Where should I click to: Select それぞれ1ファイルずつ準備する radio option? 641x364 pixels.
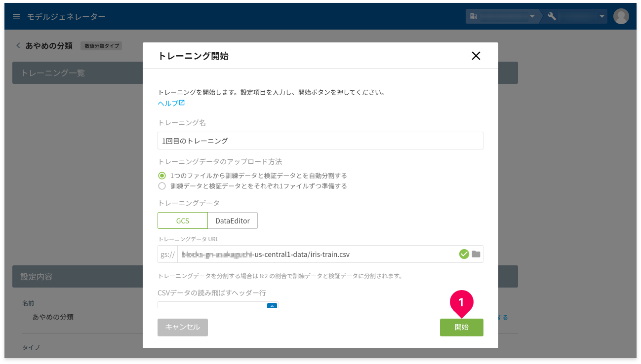[162, 186]
